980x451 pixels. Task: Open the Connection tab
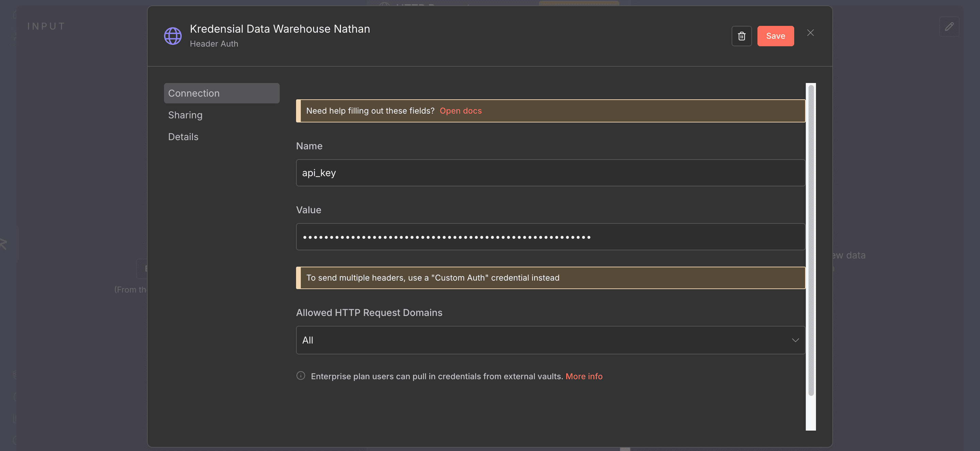pyautogui.click(x=222, y=93)
